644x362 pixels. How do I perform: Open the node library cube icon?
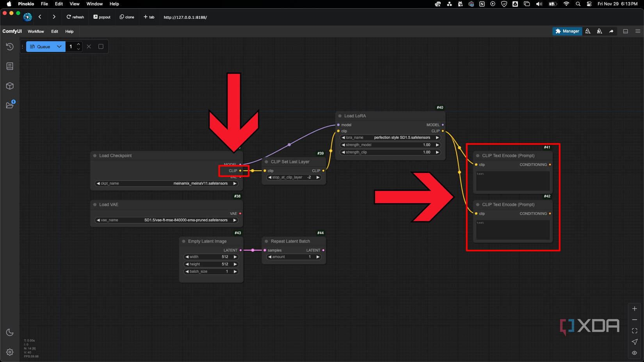(x=10, y=86)
